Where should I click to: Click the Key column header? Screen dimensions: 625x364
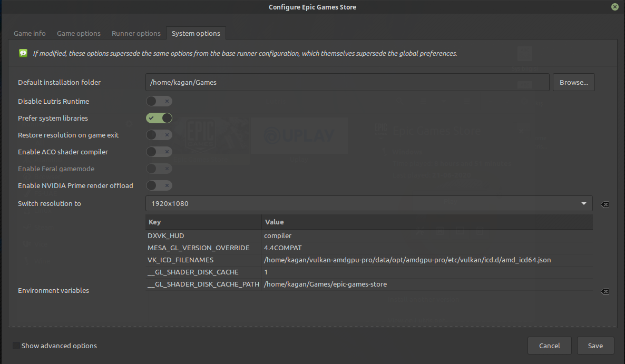point(203,222)
